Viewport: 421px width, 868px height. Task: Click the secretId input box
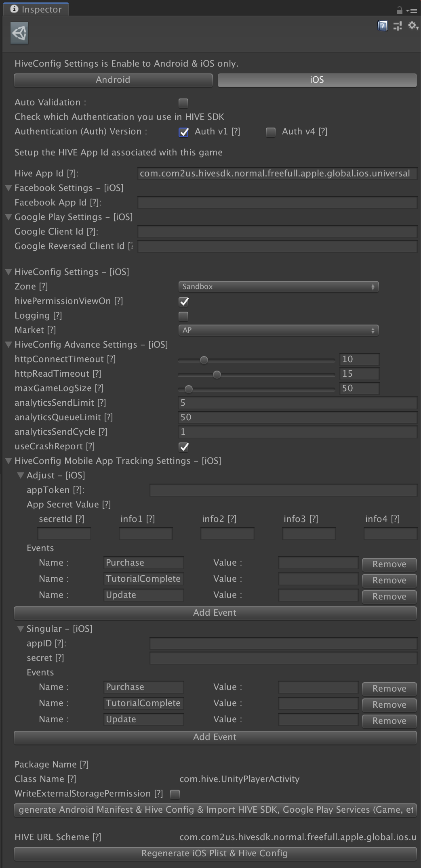coord(64,534)
